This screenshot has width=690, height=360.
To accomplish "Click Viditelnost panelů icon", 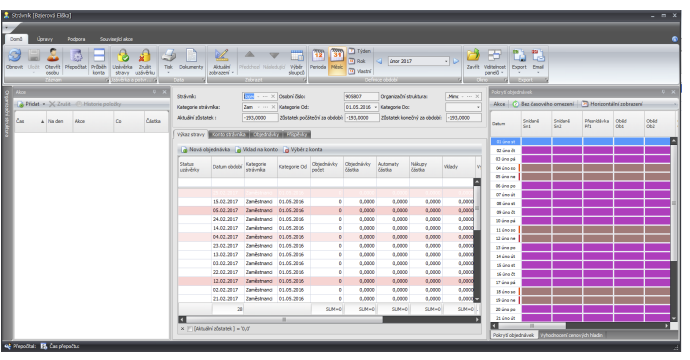I will [x=495, y=55].
